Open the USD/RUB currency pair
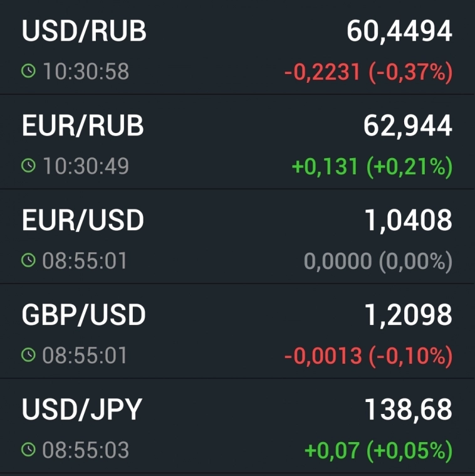Image resolution: width=475 pixels, height=476 pixels. tap(84, 31)
